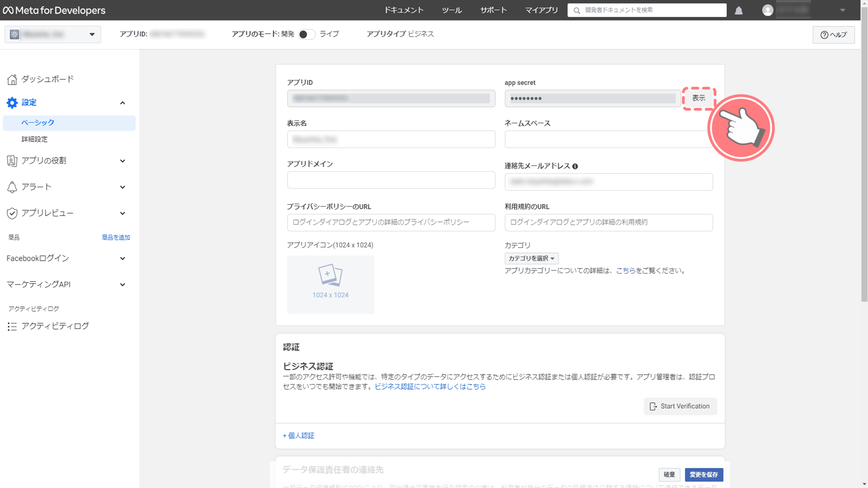Click the 破棄 button

click(x=669, y=475)
